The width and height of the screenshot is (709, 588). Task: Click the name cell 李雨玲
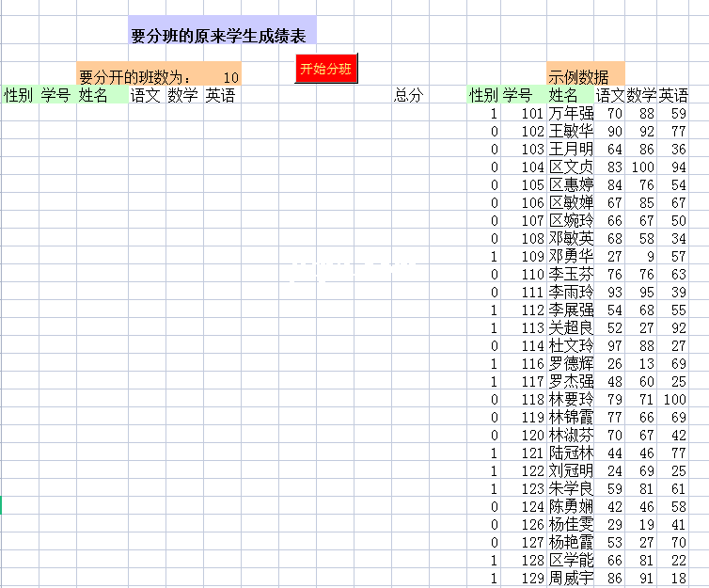[x=571, y=292]
